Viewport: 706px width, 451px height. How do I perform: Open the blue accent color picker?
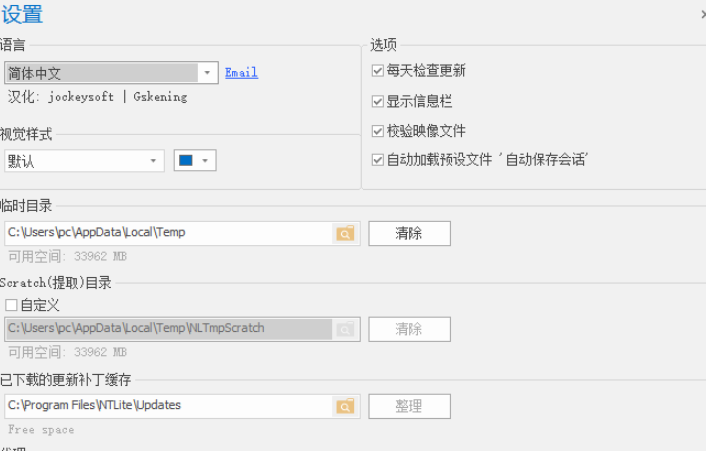click(195, 160)
